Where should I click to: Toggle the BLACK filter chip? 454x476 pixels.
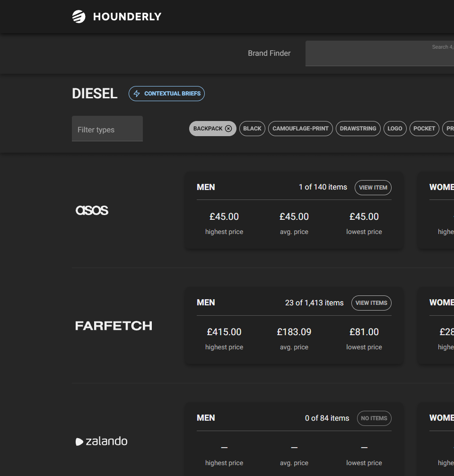(x=252, y=129)
